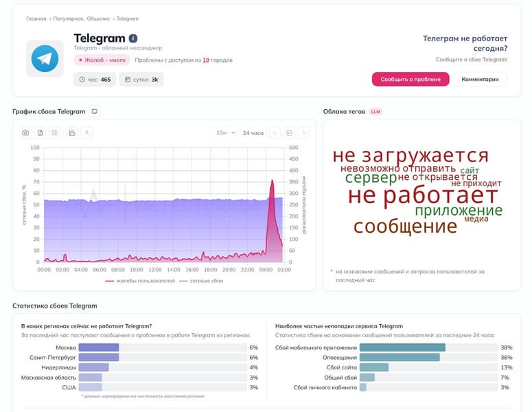Click the area chart mode icon
532x412 pixels.
(x=72, y=133)
